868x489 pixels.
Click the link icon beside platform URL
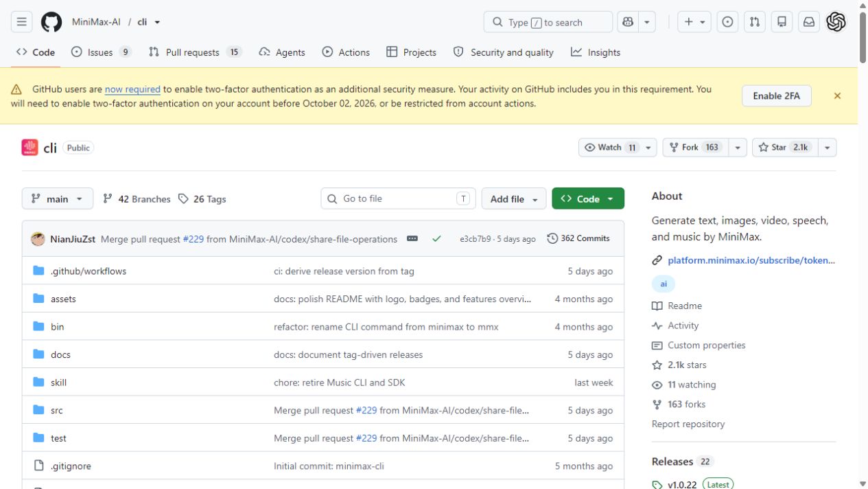pyautogui.click(x=657, y=260)
